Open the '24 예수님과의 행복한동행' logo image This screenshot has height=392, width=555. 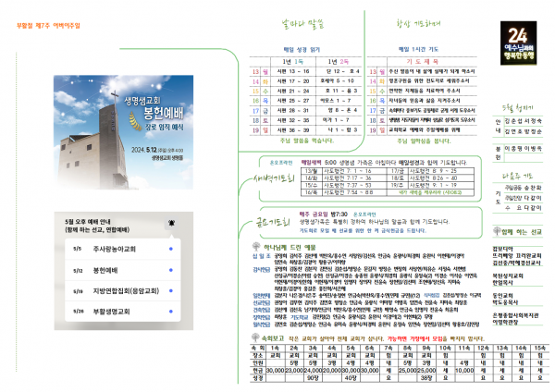(x=518, y=43)
